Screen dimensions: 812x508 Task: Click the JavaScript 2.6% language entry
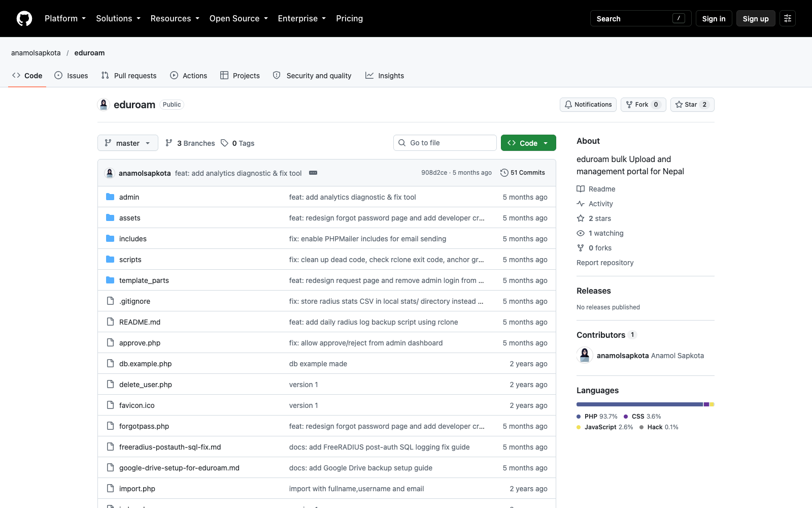coord(605,427)
